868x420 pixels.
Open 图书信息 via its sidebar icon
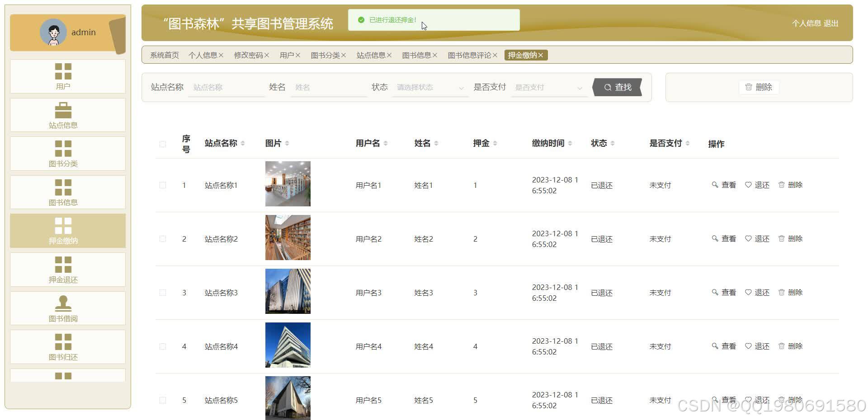(x=63, y=191)
